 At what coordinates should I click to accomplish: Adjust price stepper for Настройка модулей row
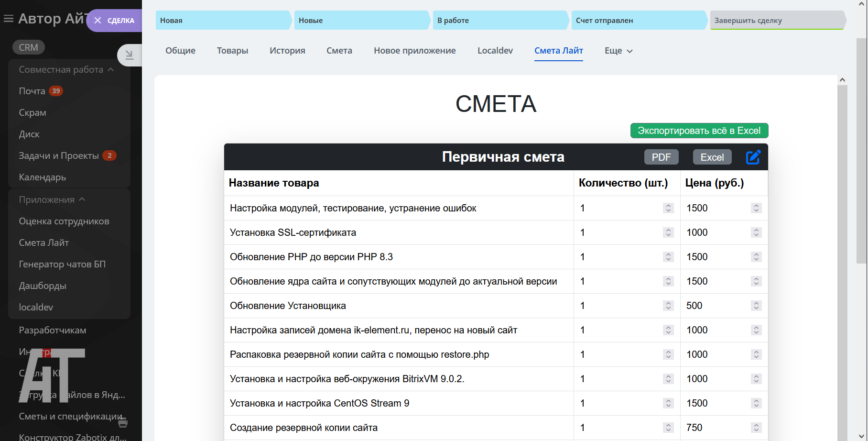click(x=756, y=208)
